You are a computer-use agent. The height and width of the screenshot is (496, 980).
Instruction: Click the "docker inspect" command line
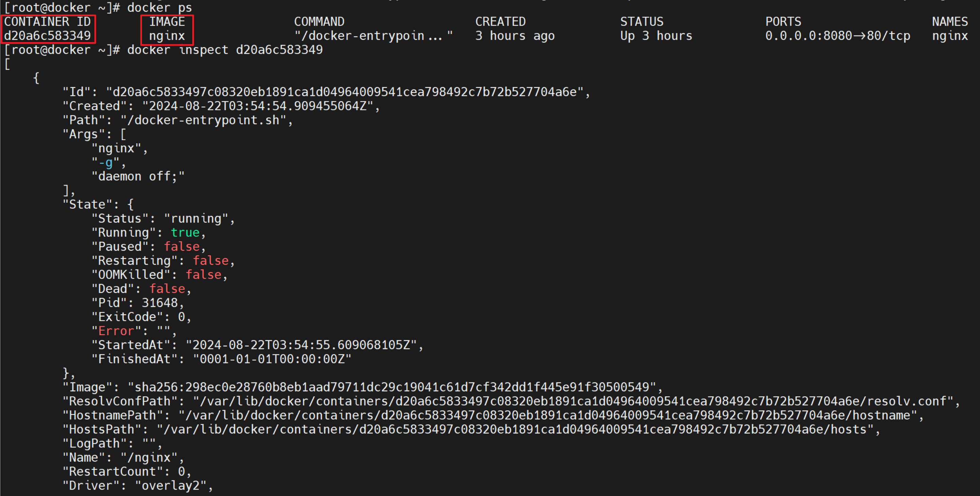[x=224, y=50]
